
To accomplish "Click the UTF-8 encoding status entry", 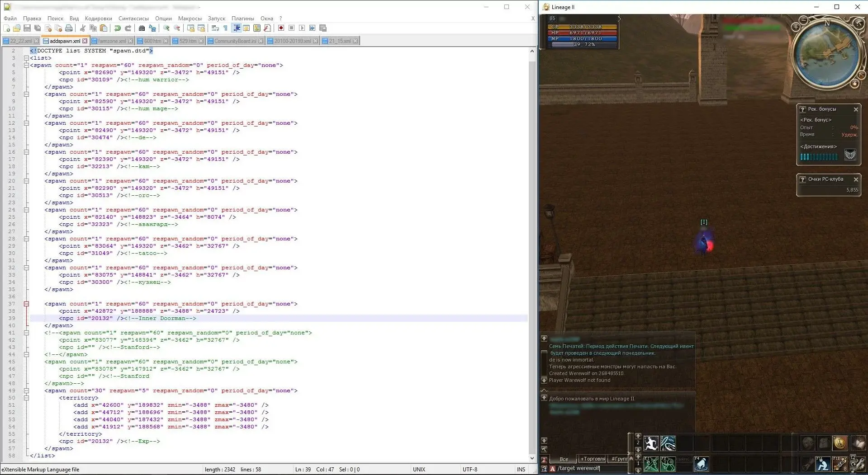I will coord(470,470).
